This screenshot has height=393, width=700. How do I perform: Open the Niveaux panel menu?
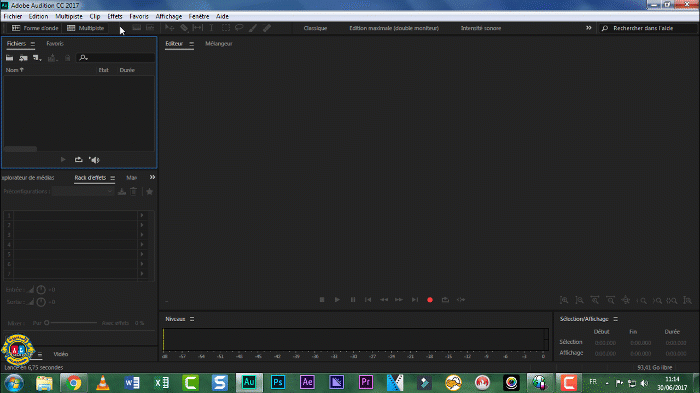192,319
